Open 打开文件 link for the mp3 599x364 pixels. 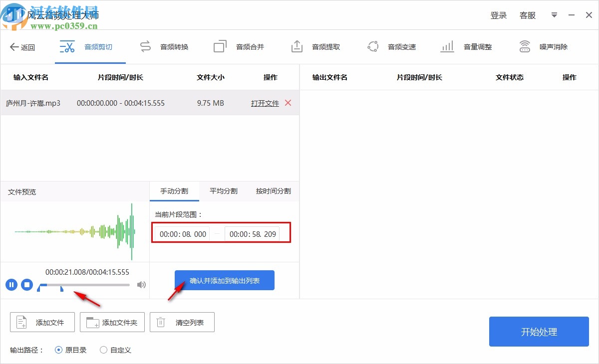pos(265,103)
